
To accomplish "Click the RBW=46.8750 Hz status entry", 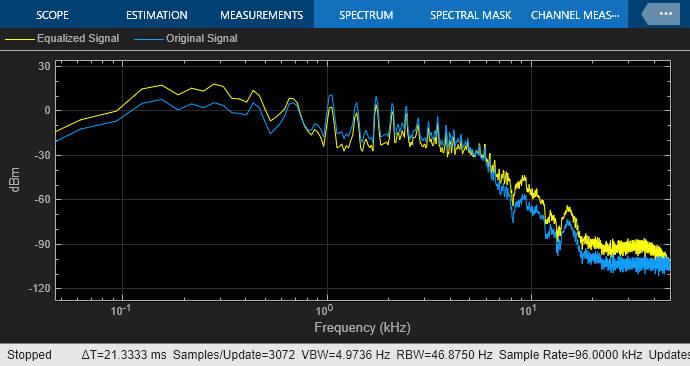I will click(444, 355).
